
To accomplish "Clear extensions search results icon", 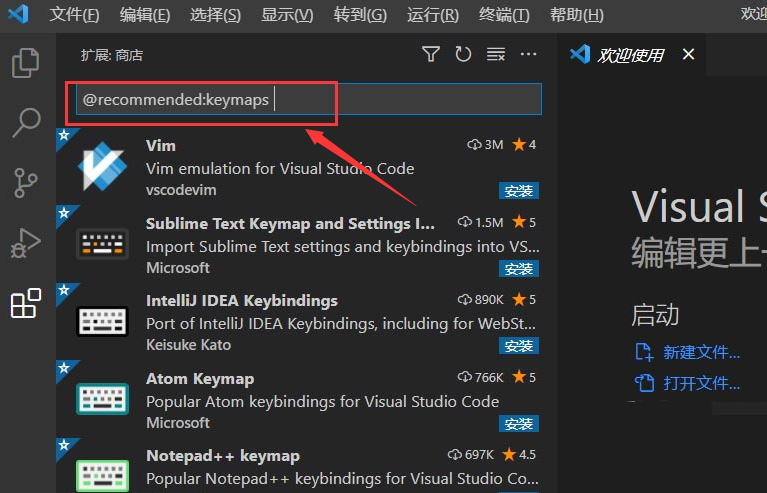I will click(x=496, y=55).
